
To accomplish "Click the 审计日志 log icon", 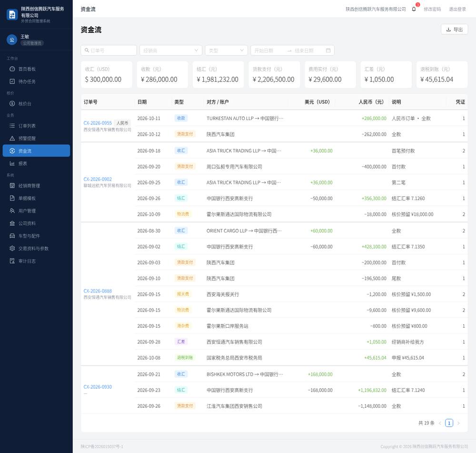I will 12,261.
